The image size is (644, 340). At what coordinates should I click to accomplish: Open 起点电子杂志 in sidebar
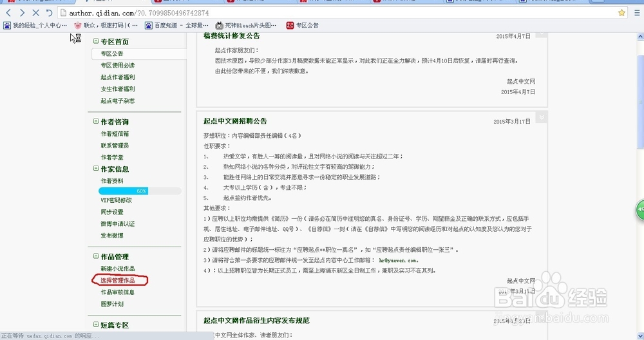pos(118,100)
